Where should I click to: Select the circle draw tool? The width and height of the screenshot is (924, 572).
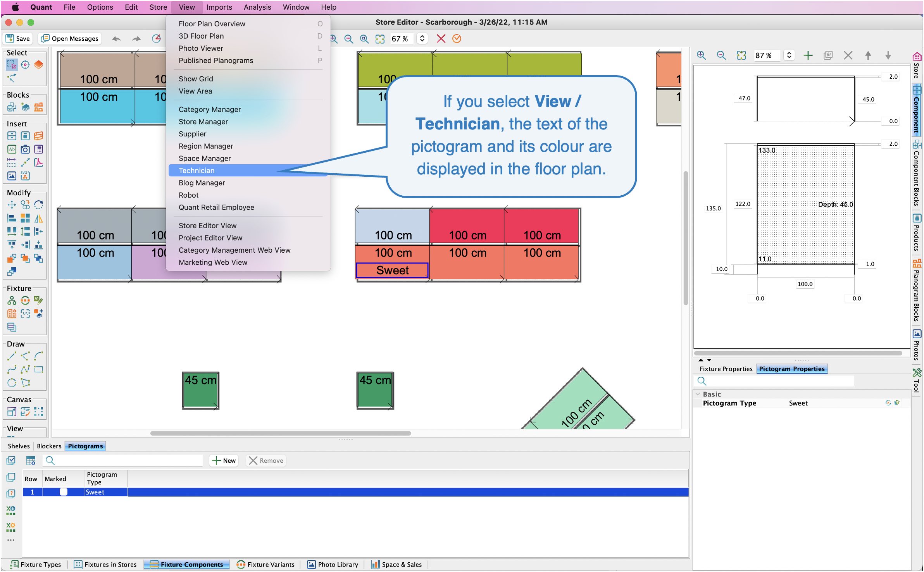pos(12,383)
